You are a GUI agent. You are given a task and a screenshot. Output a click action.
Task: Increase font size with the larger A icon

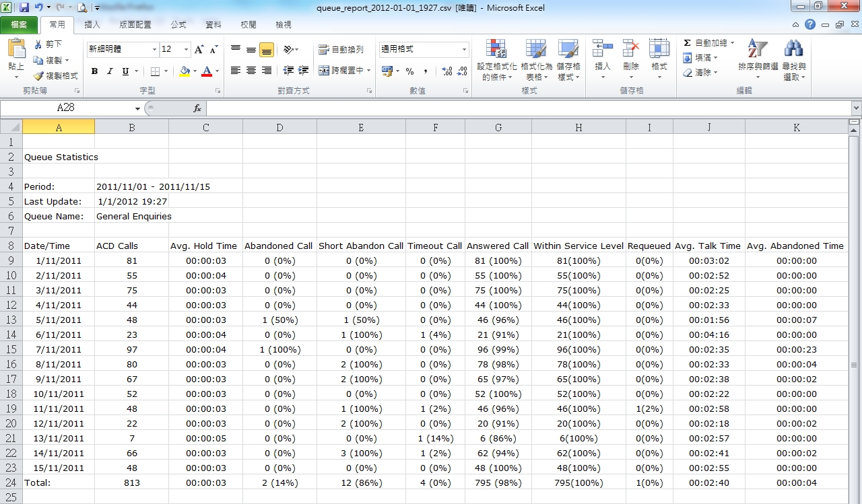pyautogui.click(x=199, y=50)
